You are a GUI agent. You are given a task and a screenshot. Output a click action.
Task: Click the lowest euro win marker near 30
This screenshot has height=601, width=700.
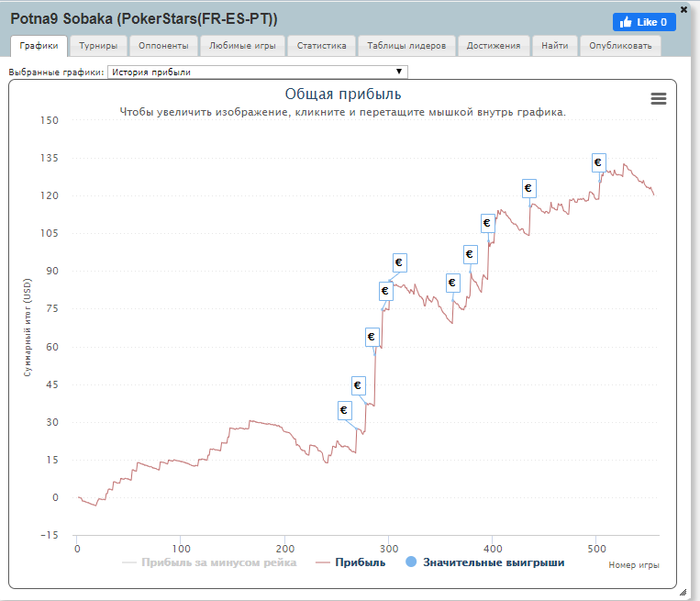(344, 410)
